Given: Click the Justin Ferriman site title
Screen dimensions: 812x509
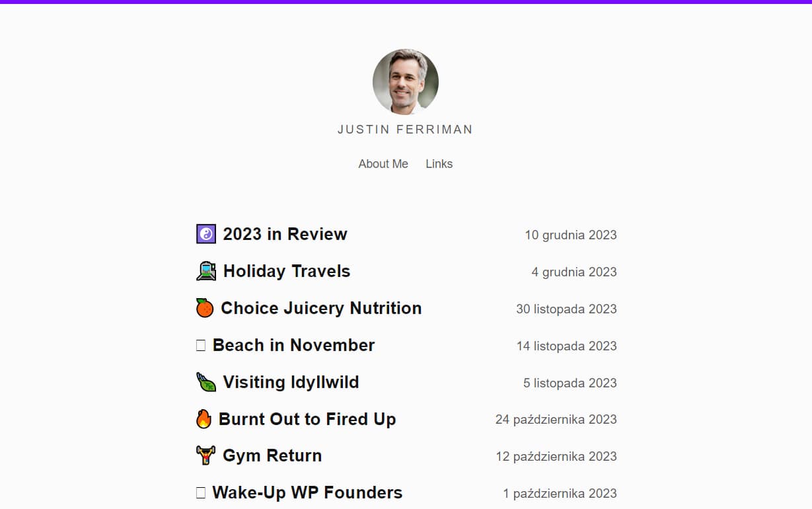Looking at the screenshot, I should click(406, 130).
